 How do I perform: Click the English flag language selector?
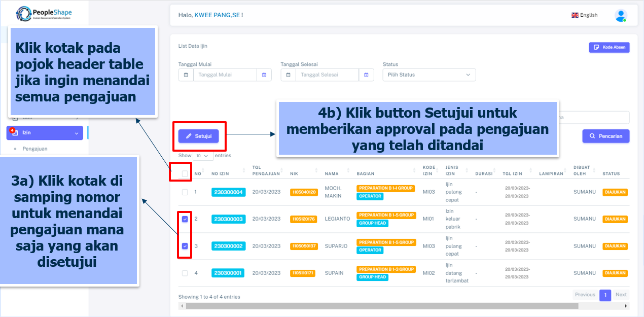click(x=584, y=15)
